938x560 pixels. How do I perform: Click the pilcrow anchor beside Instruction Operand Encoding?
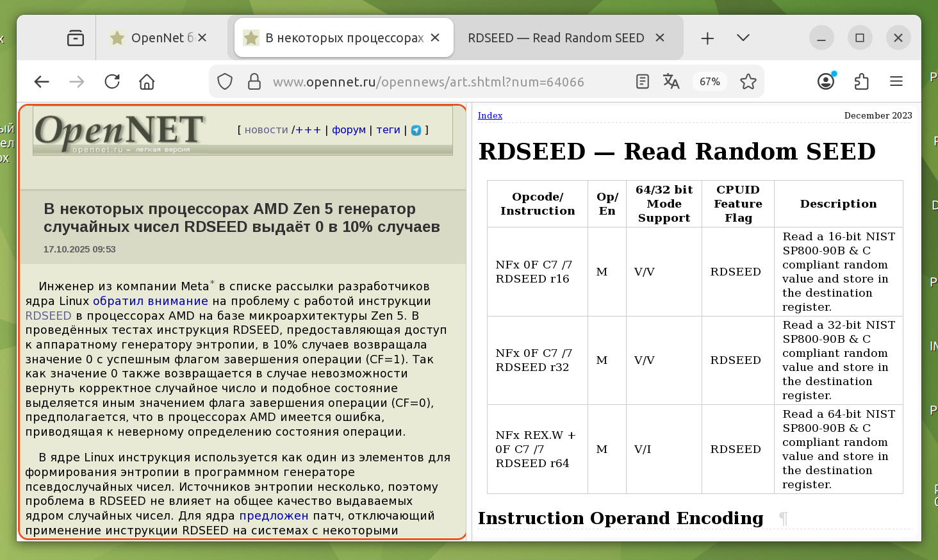tap(783, 518)
